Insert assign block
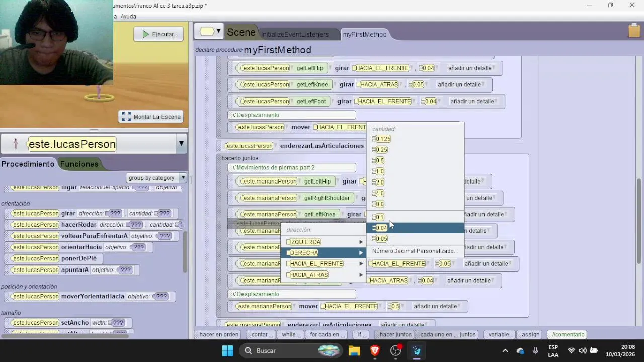The width and height of the screenshot is (644, 362). [530, 334]
